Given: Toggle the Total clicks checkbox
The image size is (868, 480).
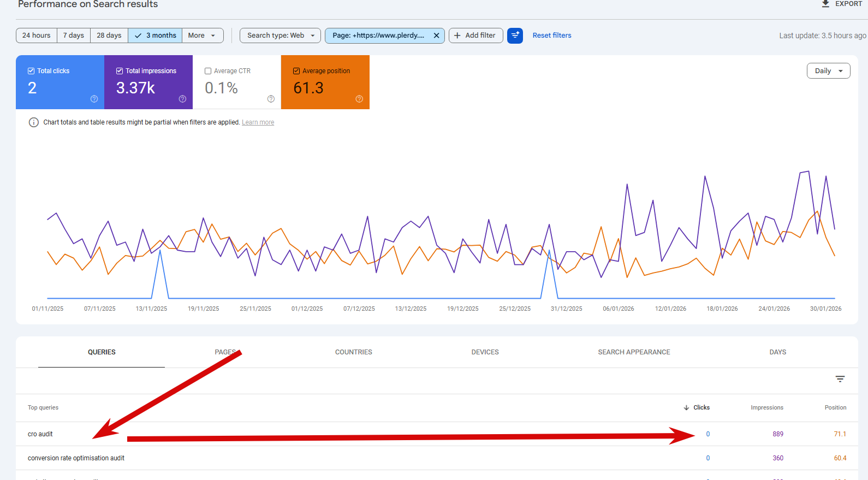Looking at the screenshot, I should [31, 71].
